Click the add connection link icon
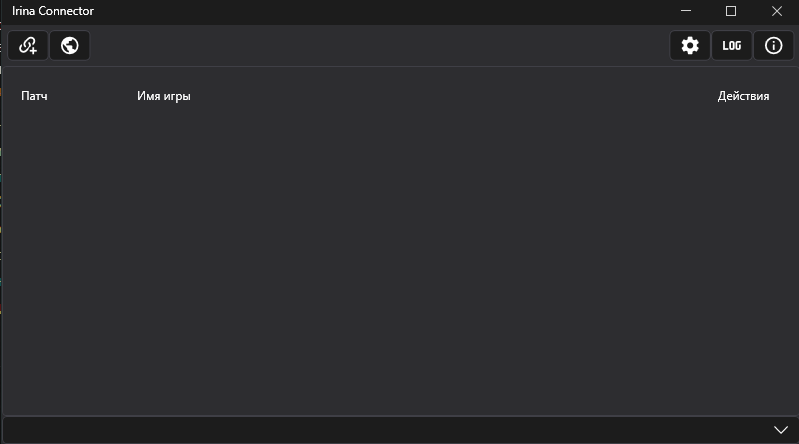Image resolution: width=799 pixels, height=444 pixels. coord(28,45)
